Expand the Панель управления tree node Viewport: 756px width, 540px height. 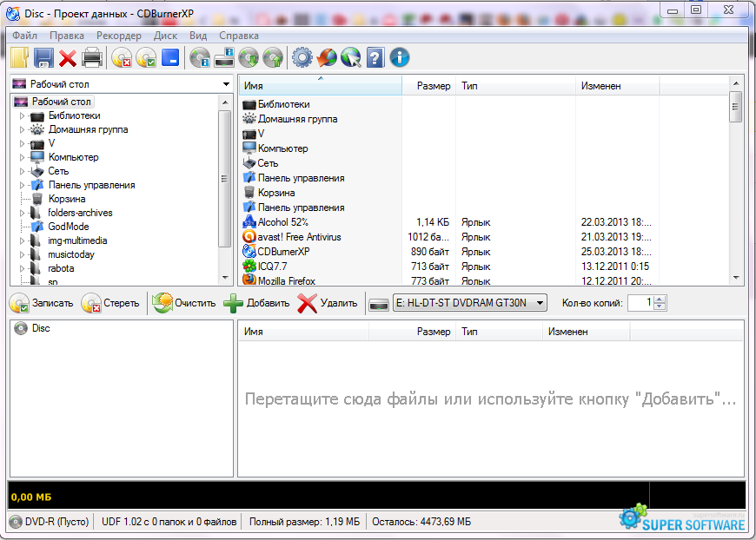pos(22,185)
